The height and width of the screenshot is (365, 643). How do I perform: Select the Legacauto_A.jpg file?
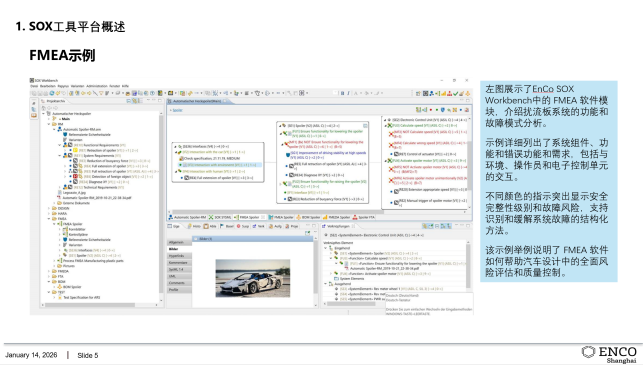74,192
